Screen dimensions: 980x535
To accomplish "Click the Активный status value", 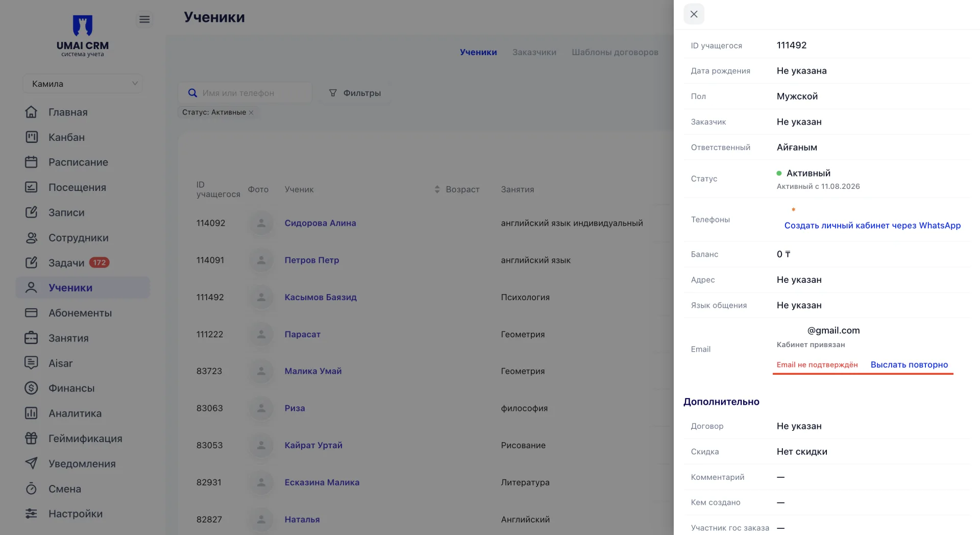I will (x=808, y=173).
